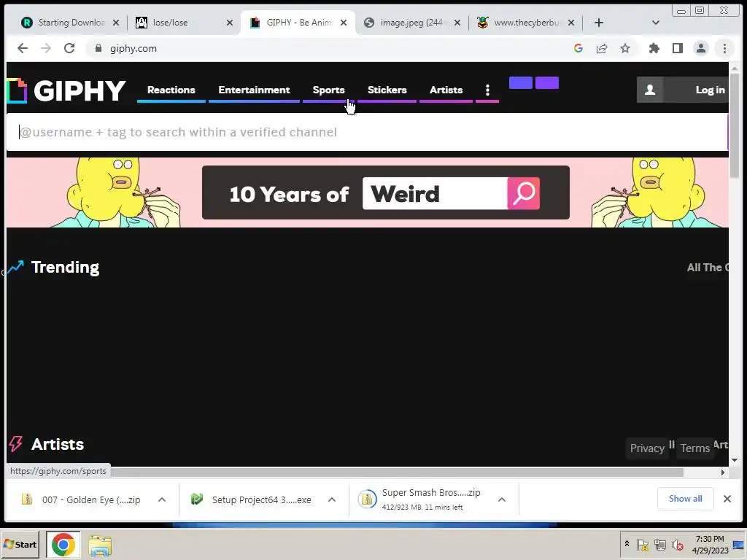Screen dimensions: 747x560
Task: Click the muted volume tray icon
Action: tap(677, 544)
